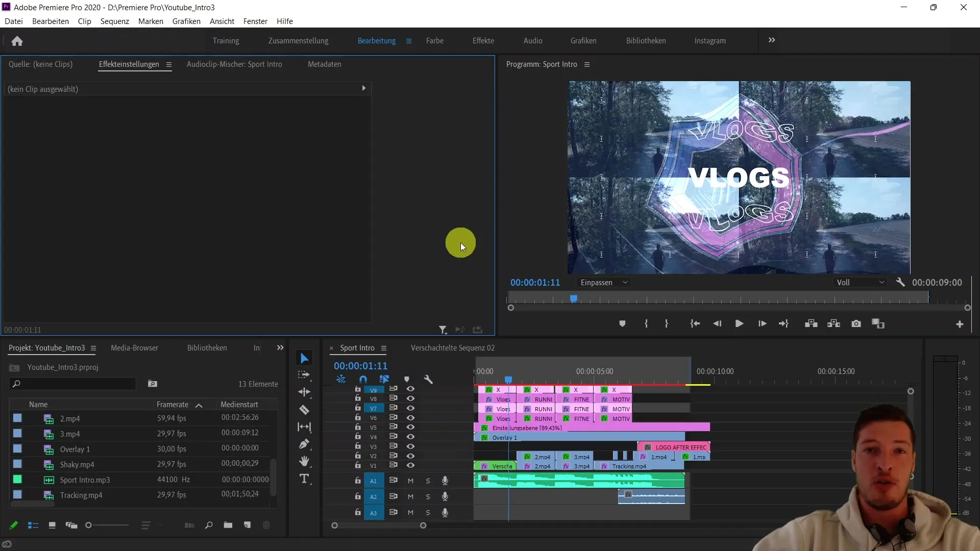Click the 3.mp4 clip in project panel
The width and height of the screenshot is (980, 551).
[x=70, y=433]
